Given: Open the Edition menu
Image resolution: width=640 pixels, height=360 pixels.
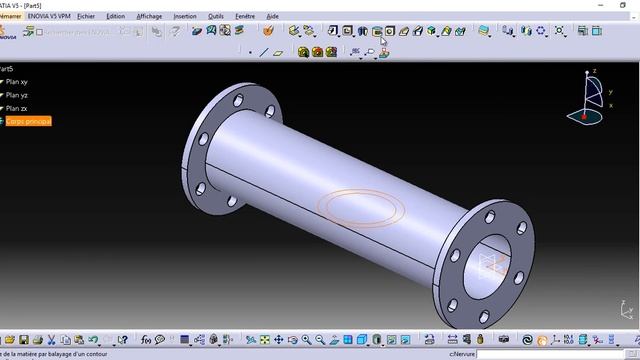Looking at the screenshot, I should [x=116, y=16].
